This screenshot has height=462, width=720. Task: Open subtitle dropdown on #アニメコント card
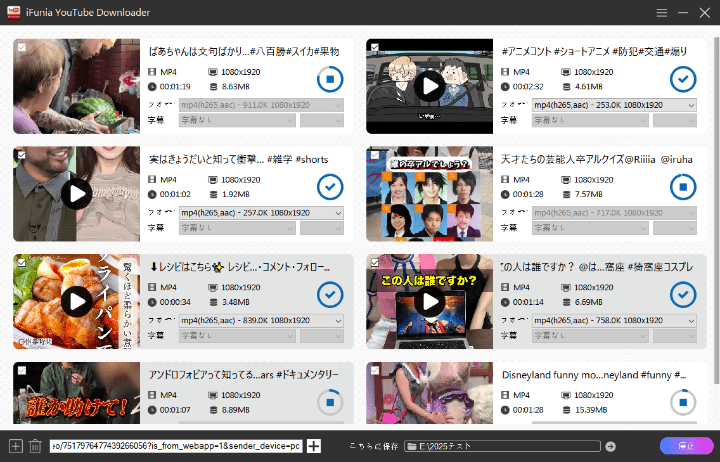click(590, 120)
